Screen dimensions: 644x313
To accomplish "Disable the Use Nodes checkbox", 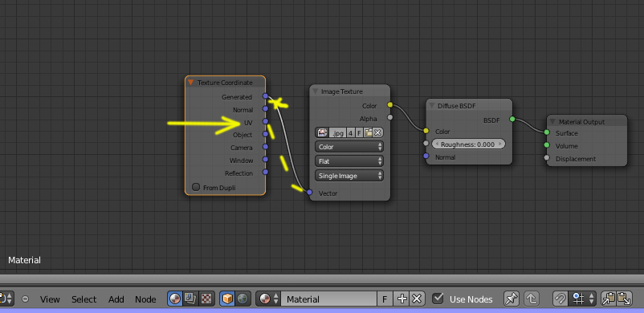I will [x=438, y=299].
